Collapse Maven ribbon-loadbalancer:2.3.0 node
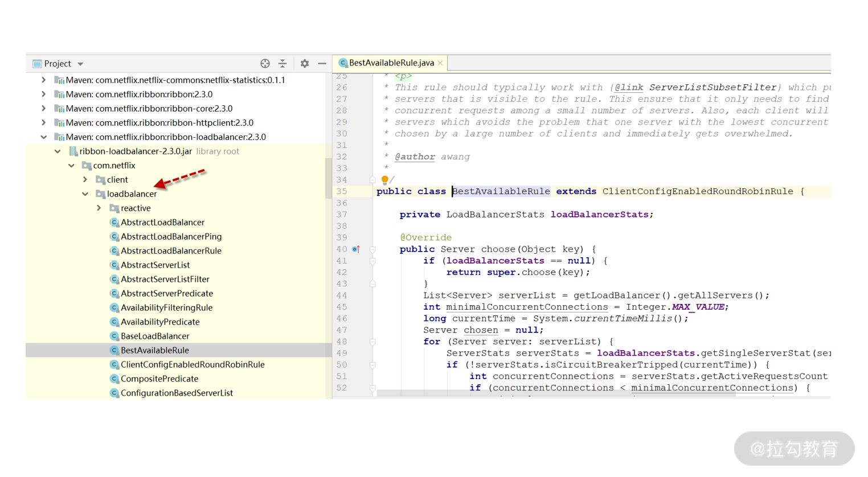 point(44,137)
